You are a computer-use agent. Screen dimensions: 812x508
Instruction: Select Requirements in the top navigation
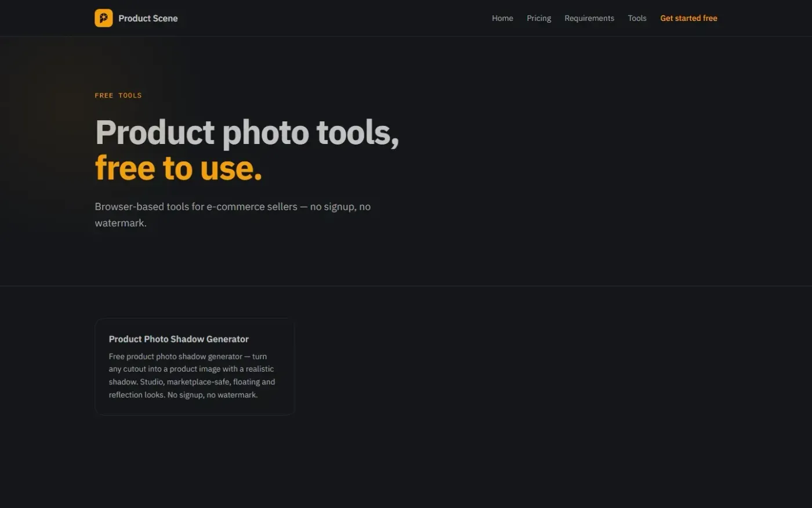click(x=589, y=18)
